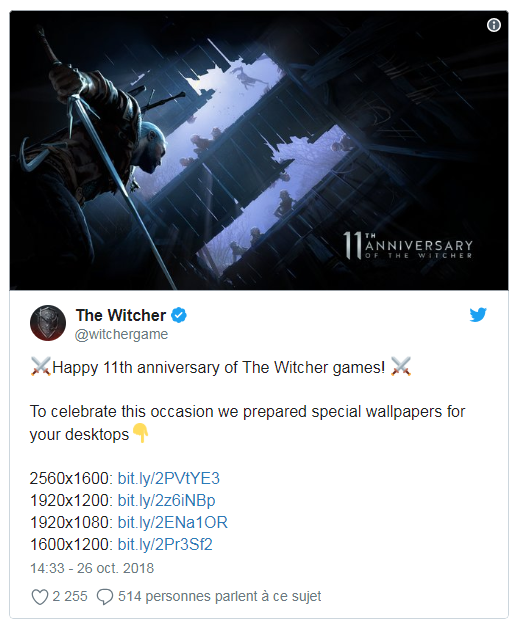The height and width of the screenshot is (625, 517).
Task: Open the 14:33 - 26 oct. 2018 timestamp
Action: pyautogui.click(x=92, y=568)
